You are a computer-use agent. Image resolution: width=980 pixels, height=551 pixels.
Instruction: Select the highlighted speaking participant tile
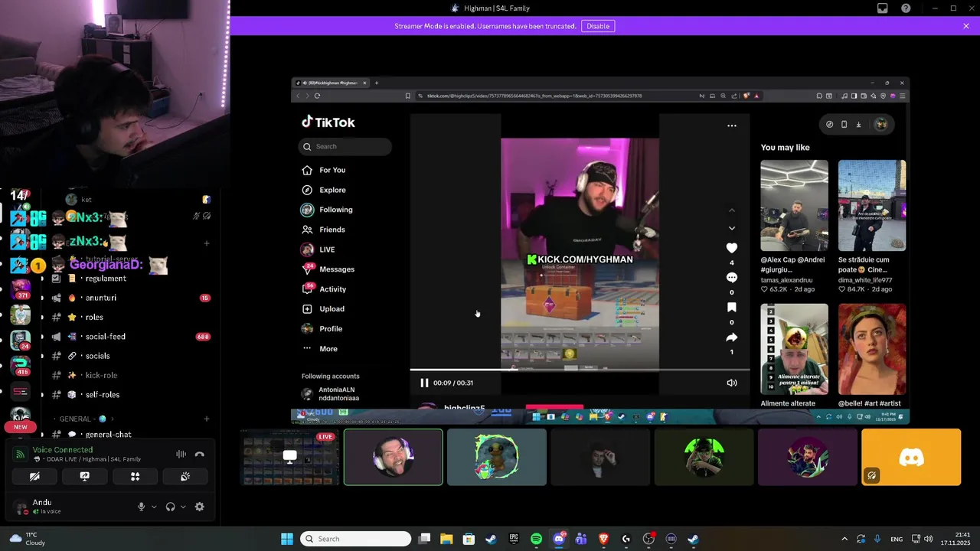393,457
